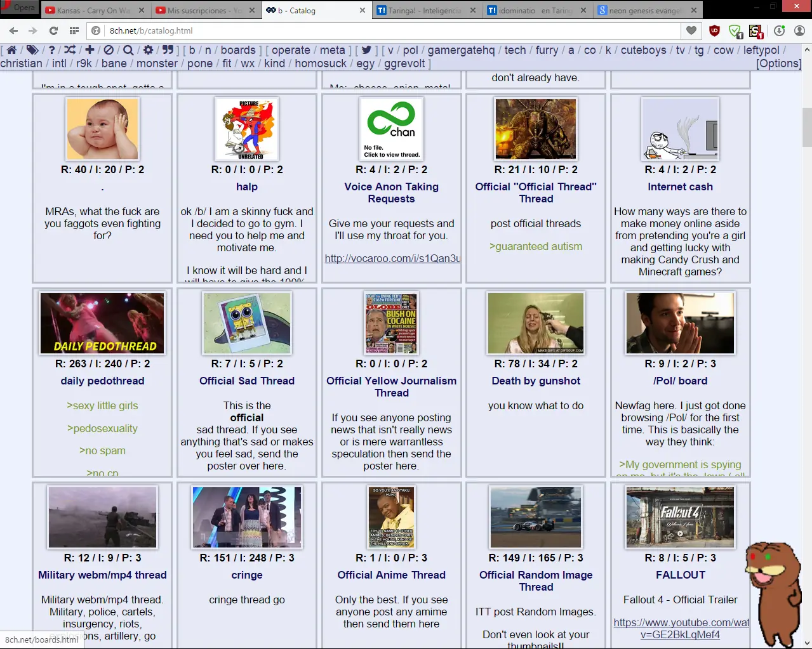The width and height of the screenshot is (812, 649).
Task: Open the green shield adblock extension
Action: [735, 30]
